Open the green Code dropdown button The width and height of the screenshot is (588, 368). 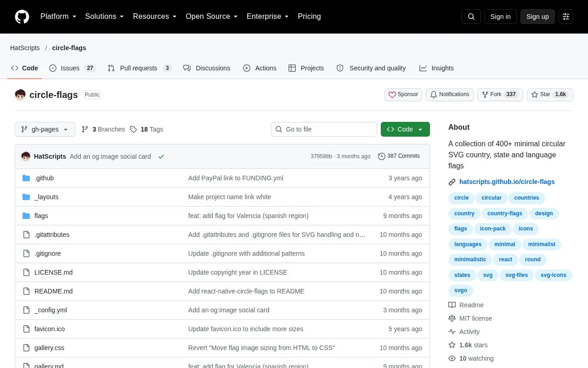[x=405, y=129]
